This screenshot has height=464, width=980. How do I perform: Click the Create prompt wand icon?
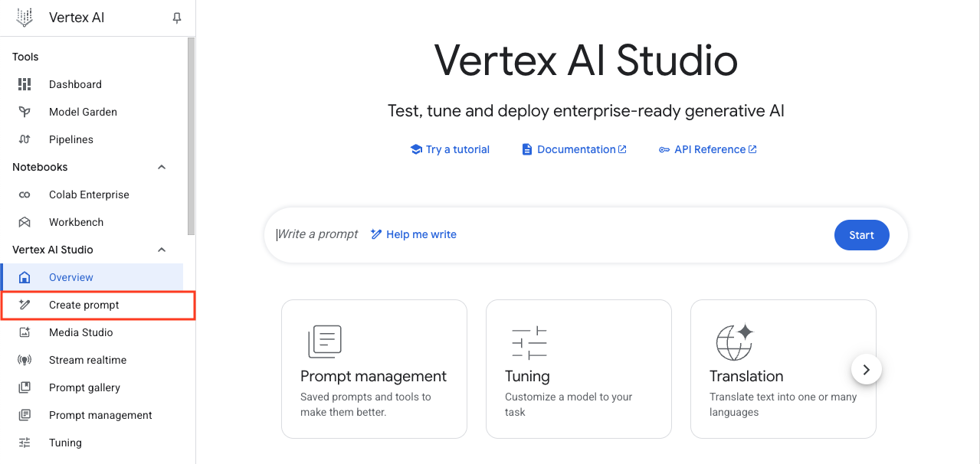click(x=25, y=305)
